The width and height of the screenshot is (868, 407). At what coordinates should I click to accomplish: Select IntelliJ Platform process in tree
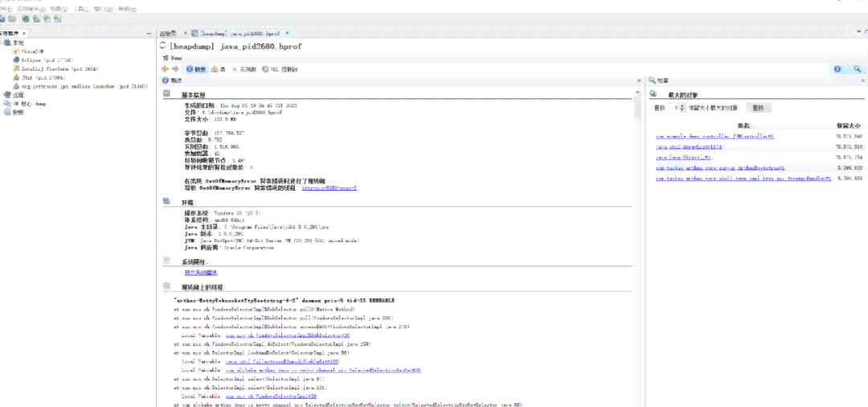coord(59,68)
